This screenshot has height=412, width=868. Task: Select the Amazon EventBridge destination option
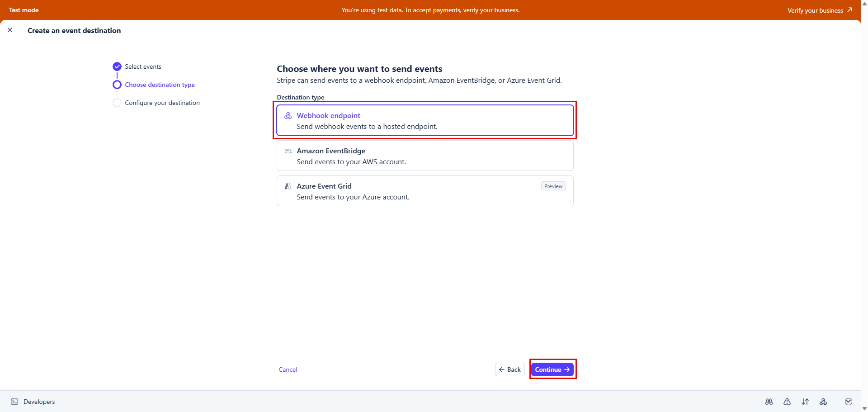pos(425,156)
